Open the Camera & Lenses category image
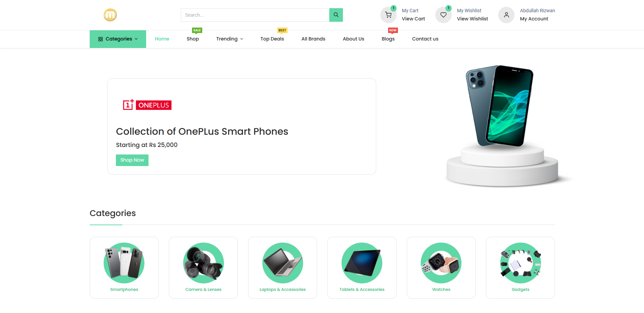The image size is (644, 313). click(x=203, y=263)
